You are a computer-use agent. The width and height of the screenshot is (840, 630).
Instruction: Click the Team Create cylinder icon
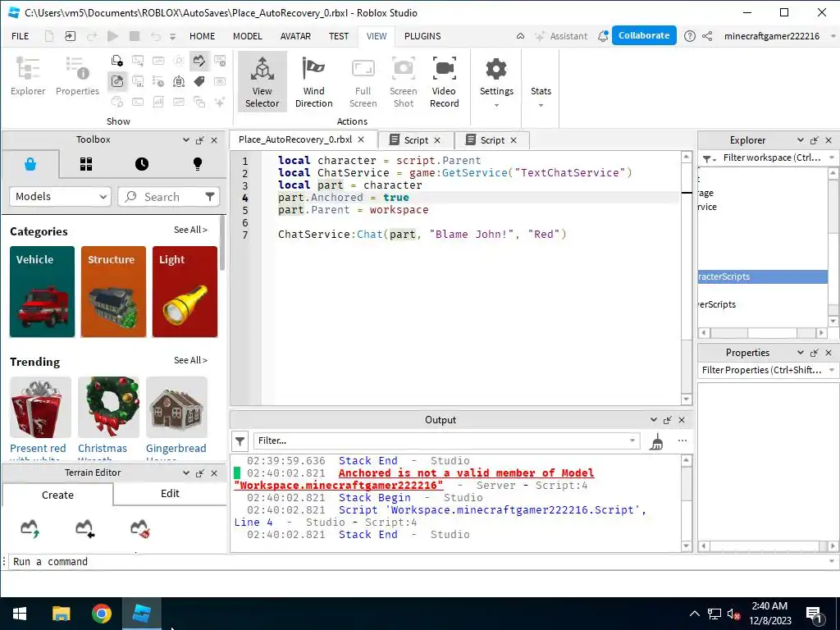178,81
